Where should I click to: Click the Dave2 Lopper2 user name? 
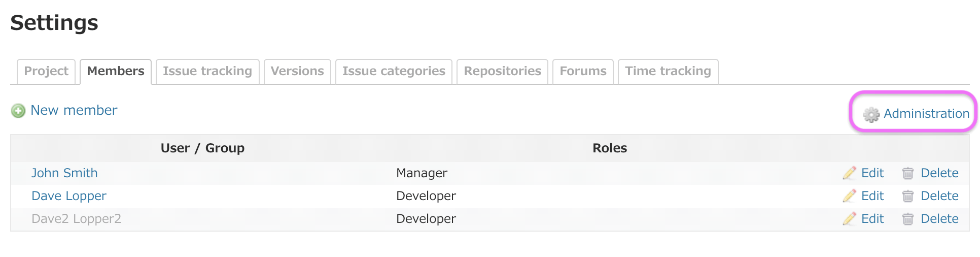pos(76,219)
